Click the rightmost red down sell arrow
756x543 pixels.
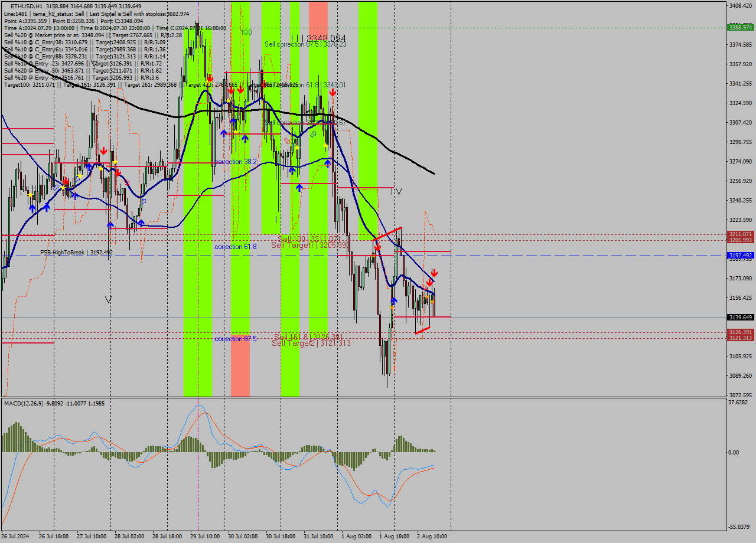[434, 273]
